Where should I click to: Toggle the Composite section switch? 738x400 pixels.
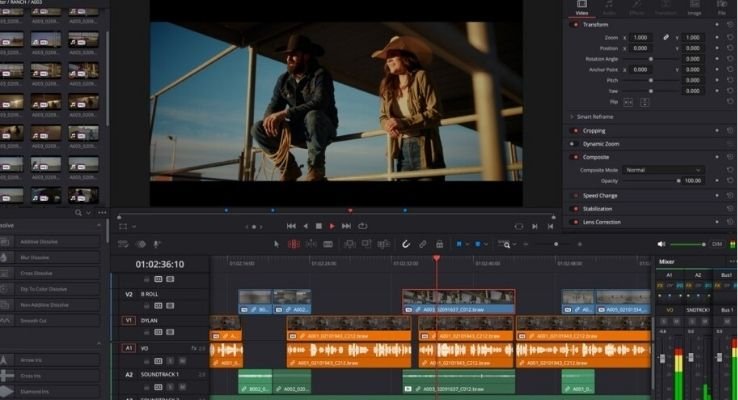(574, 157)
